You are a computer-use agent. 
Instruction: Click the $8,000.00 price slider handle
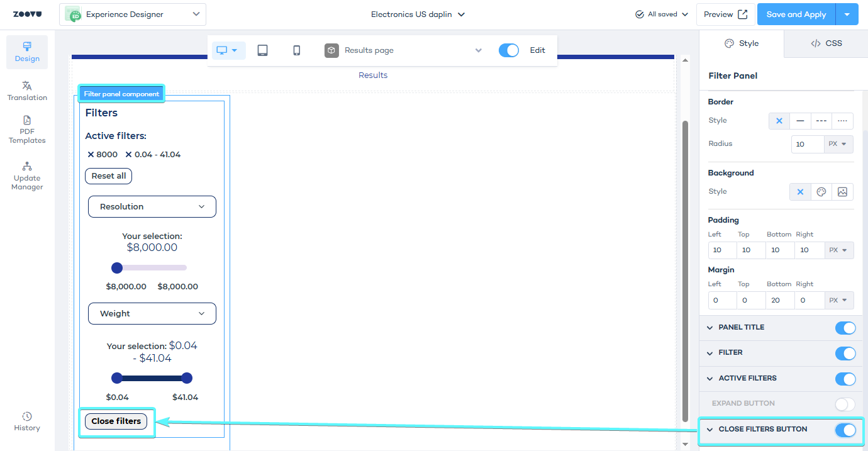(x=116, y=268)
